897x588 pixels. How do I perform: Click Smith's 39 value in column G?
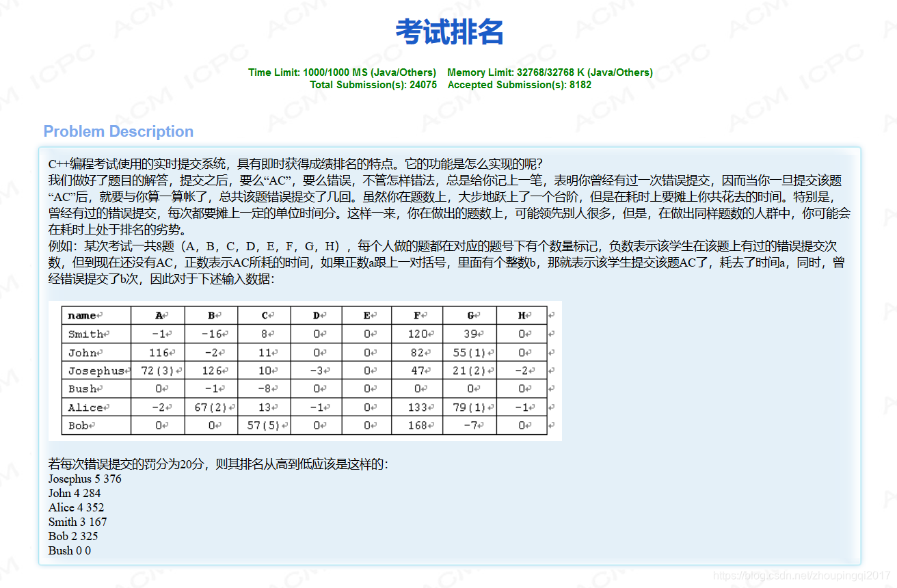[x=470, y=334]
